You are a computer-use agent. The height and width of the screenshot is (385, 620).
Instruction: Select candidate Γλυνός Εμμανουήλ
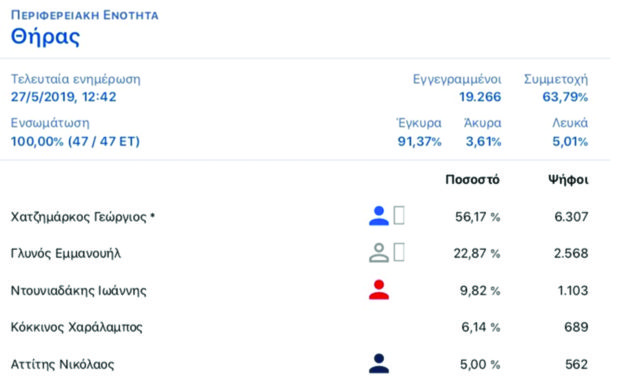[66, 253]
